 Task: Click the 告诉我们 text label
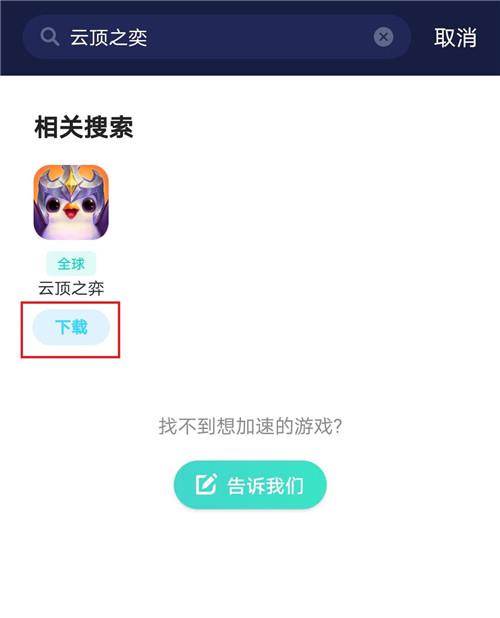pyautogui.click(x=265, y=485)
